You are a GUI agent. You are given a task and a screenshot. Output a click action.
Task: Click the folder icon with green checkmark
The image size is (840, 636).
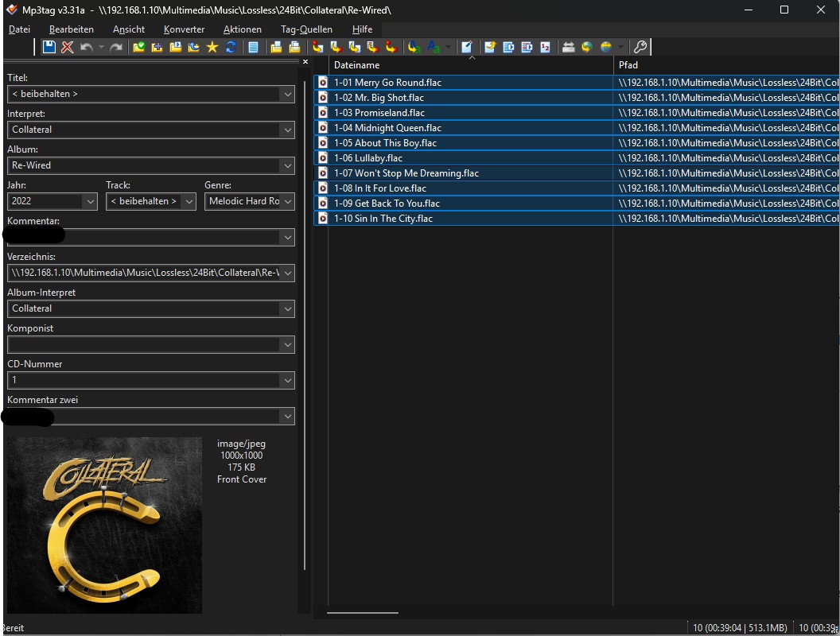pyautogui.click(x=138, y=47)
